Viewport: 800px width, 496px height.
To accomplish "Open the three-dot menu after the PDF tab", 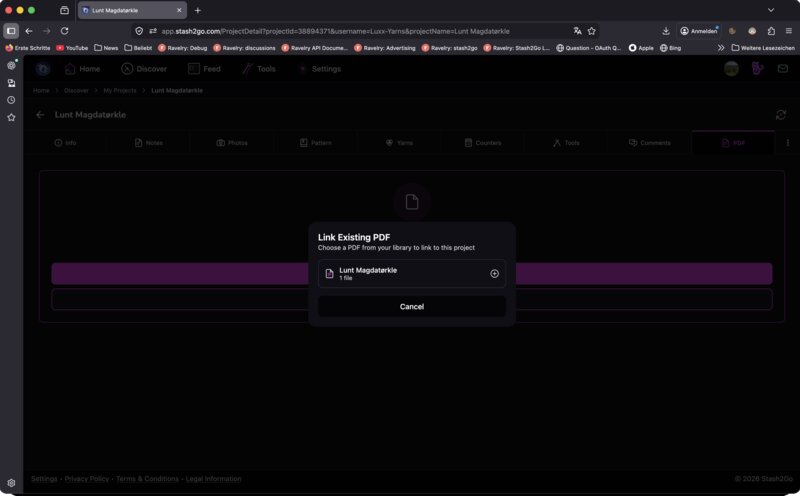I will pyautogui.click(x=788, y=143).
